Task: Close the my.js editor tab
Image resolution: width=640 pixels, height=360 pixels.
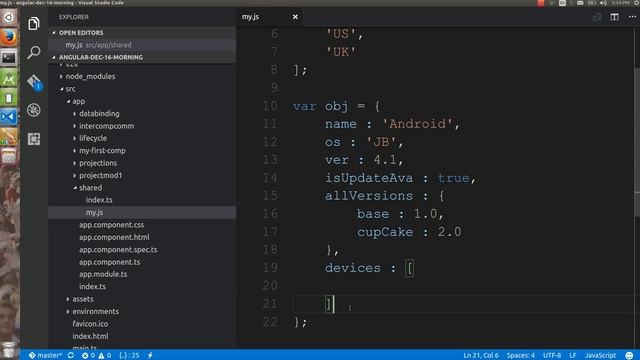Action: [x=295, y=17]
